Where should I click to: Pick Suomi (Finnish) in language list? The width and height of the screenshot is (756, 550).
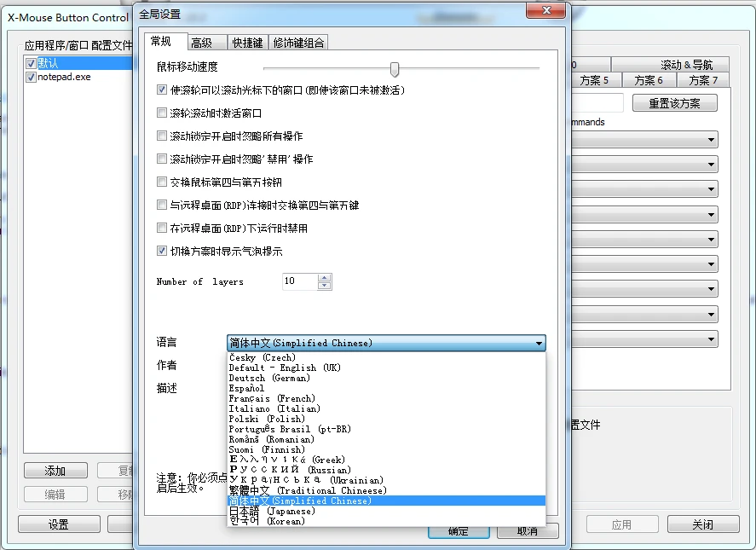tap(386, 449)
